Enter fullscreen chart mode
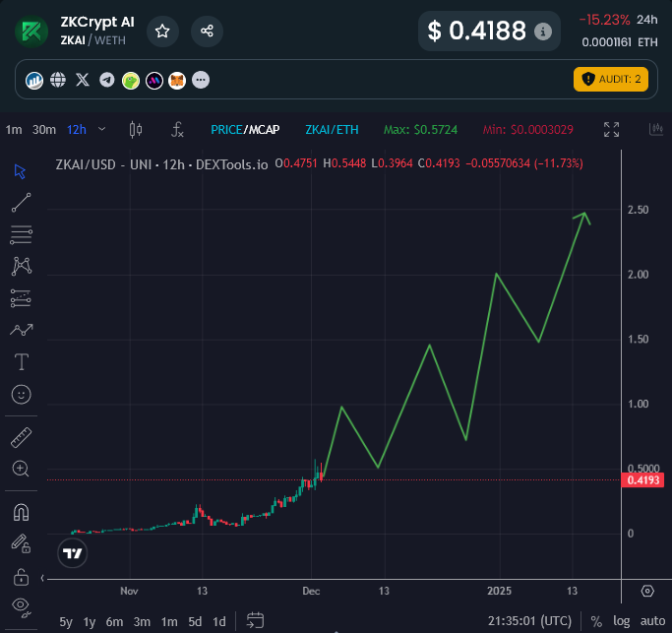 click(x=612, y=129)
